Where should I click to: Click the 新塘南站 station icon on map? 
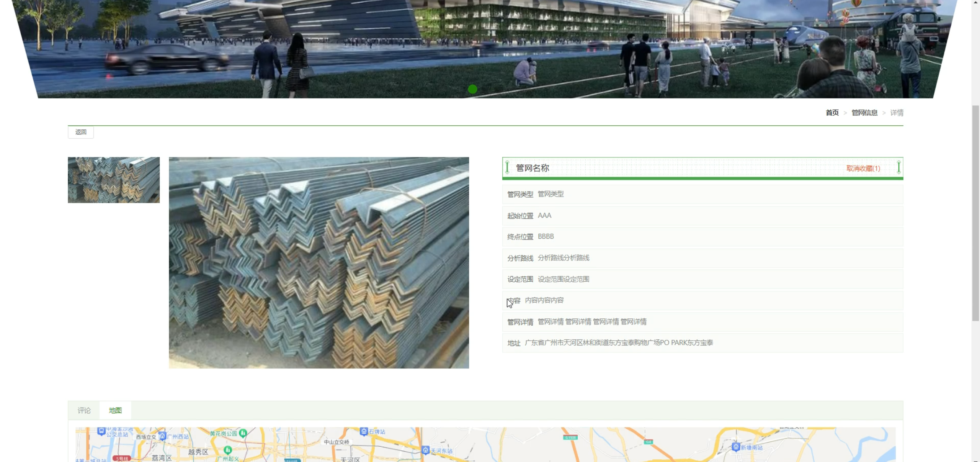[x=735, y=447]
